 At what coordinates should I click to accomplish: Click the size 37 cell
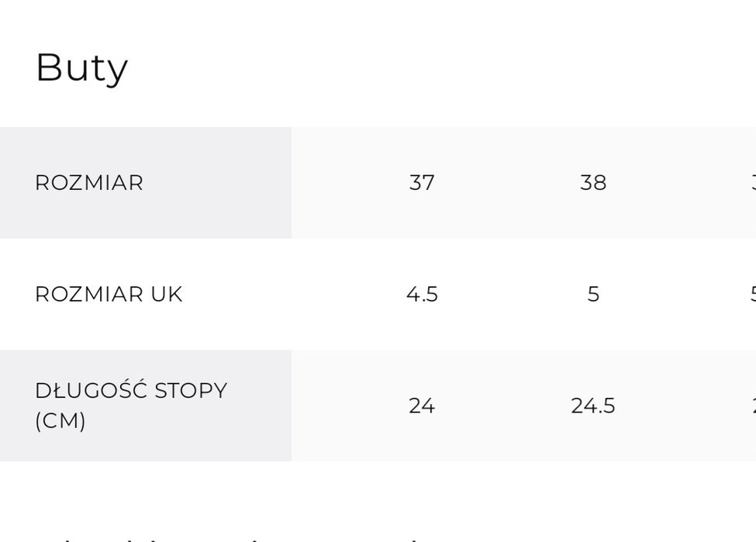pos(422,183)
